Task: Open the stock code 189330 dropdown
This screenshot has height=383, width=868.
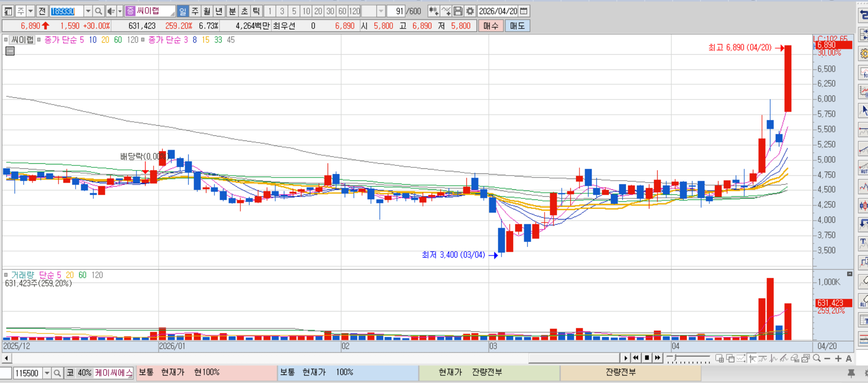Action: pyautogui.click(x=88, y=11)
